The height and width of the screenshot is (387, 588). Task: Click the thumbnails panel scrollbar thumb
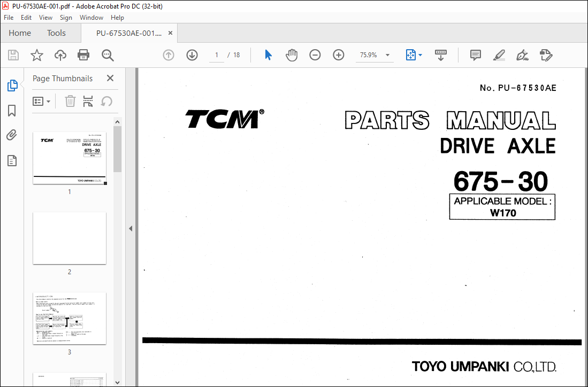[117, 149]
